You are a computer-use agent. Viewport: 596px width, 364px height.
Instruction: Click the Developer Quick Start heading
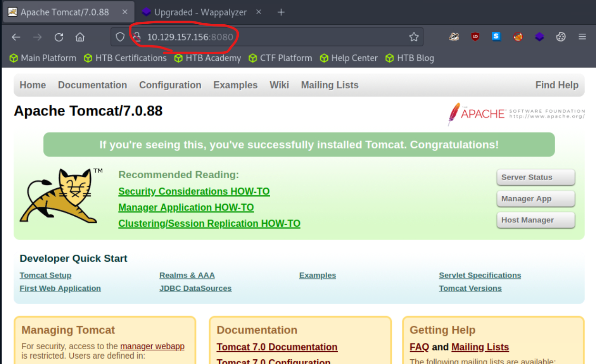pyautogui.click(x=74, y=259)
